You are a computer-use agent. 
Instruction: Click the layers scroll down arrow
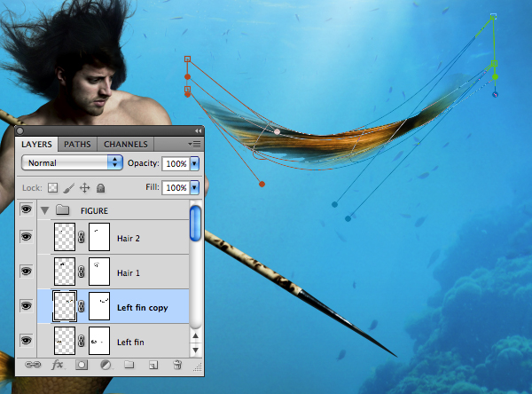tap(195, 350)
